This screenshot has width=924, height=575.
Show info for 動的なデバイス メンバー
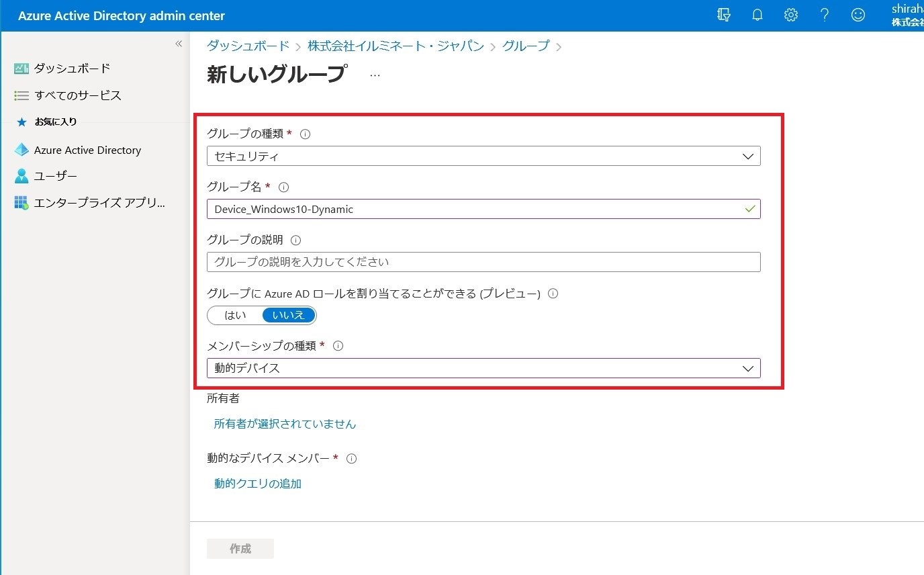pos(351,459)
